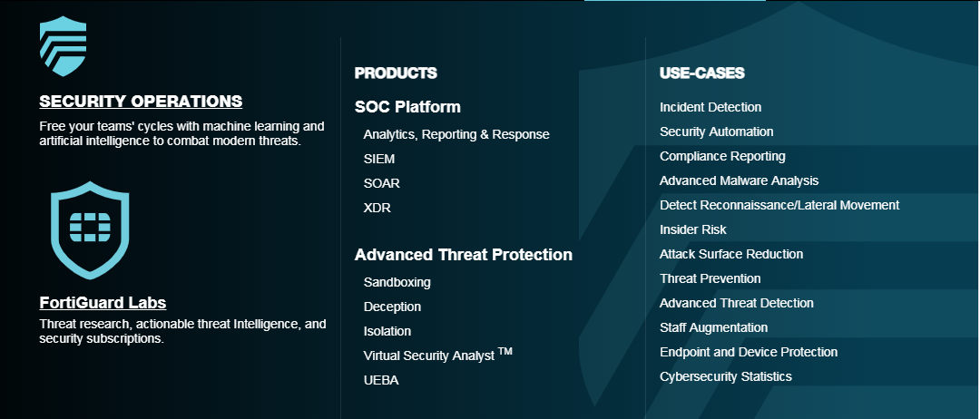The image size is (980, 419).
Task: Go to the SIEM product page
Action: [x=378, y=159]
